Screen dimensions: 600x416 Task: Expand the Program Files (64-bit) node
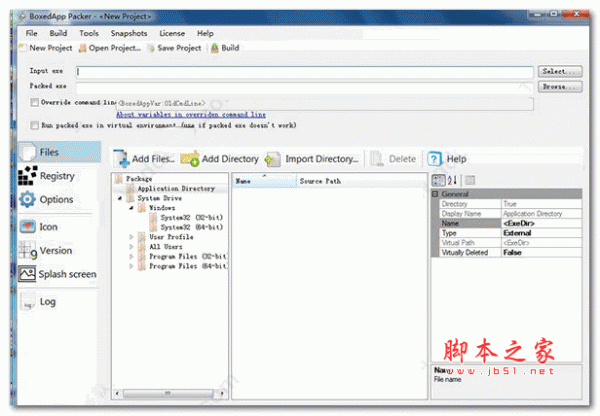[131, 266]
